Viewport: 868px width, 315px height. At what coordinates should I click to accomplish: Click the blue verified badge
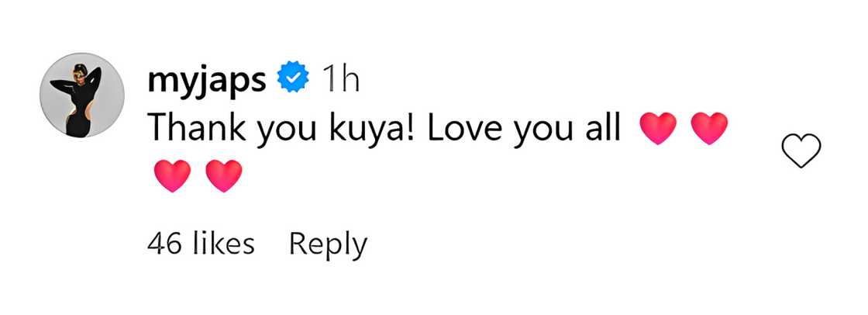pos(294,78)
